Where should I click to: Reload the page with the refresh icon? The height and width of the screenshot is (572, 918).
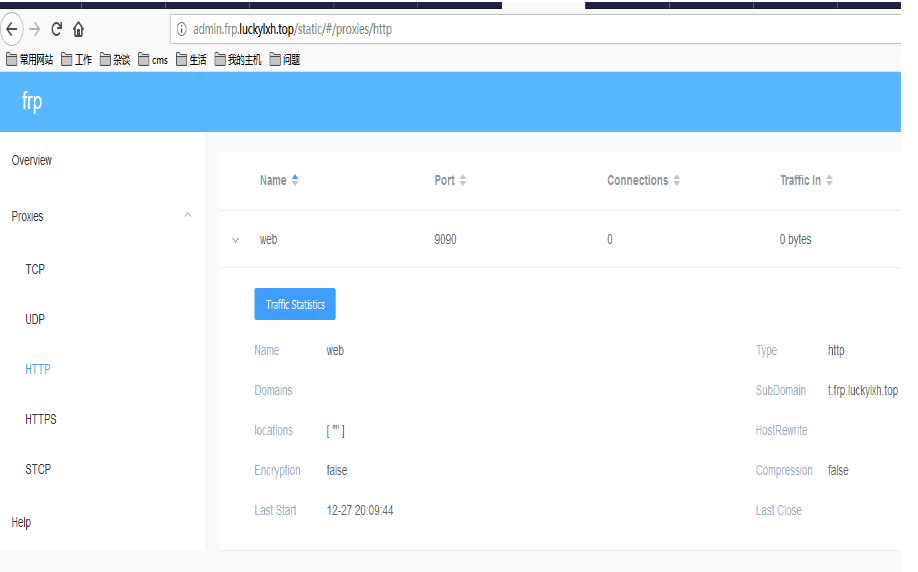coord(56,29)
